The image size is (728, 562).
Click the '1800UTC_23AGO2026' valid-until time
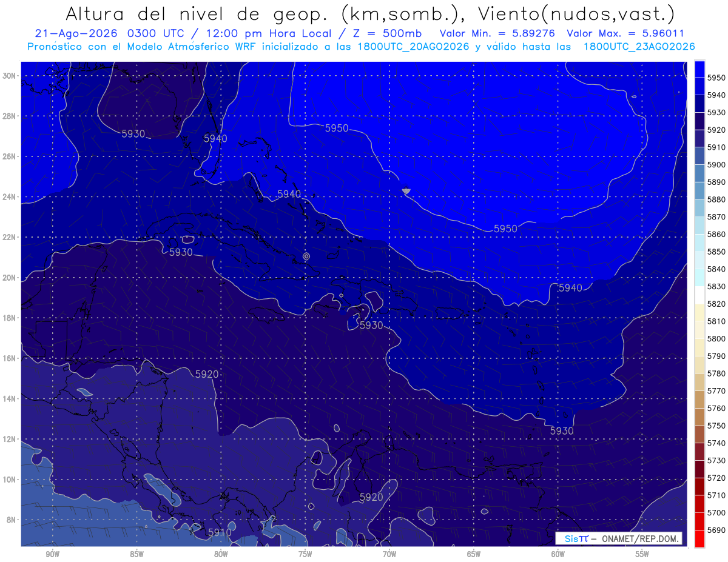click(x=639, y=47)
